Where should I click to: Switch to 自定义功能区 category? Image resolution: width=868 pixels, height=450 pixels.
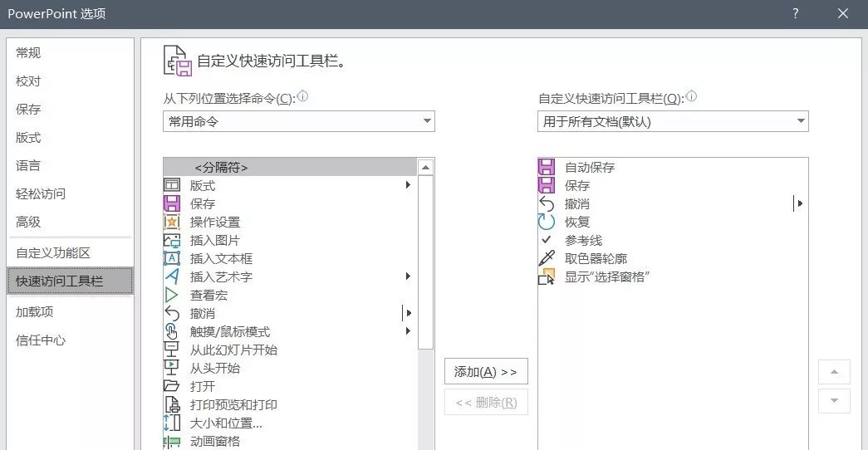pyautogui.click(x=70, y=253)
